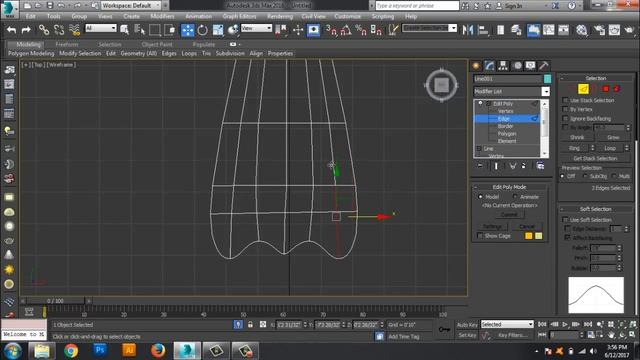Open the Utilities hammer panel tab
The image size is (640, 360).
[x=544, y=66]
